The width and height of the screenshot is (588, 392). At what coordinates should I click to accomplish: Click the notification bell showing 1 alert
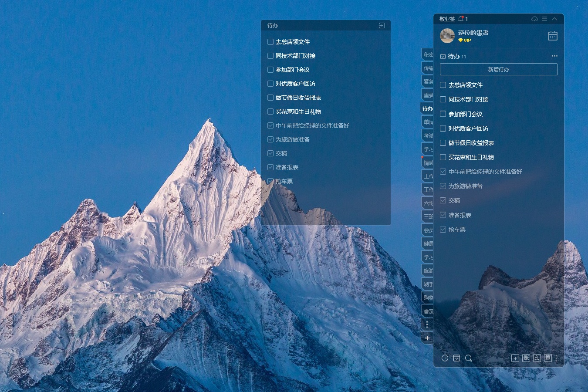click(x=461, y=19)
